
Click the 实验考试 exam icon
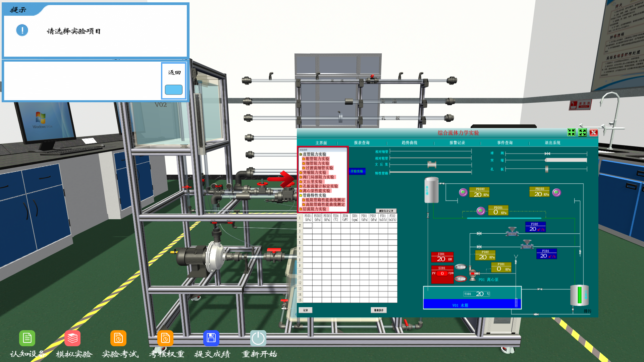click(118, 338)
